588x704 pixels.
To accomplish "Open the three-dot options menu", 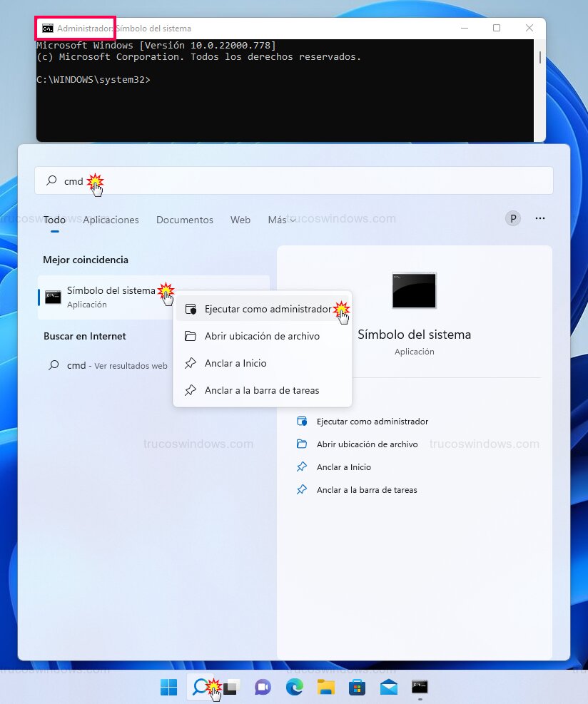I will pos(540,218).
